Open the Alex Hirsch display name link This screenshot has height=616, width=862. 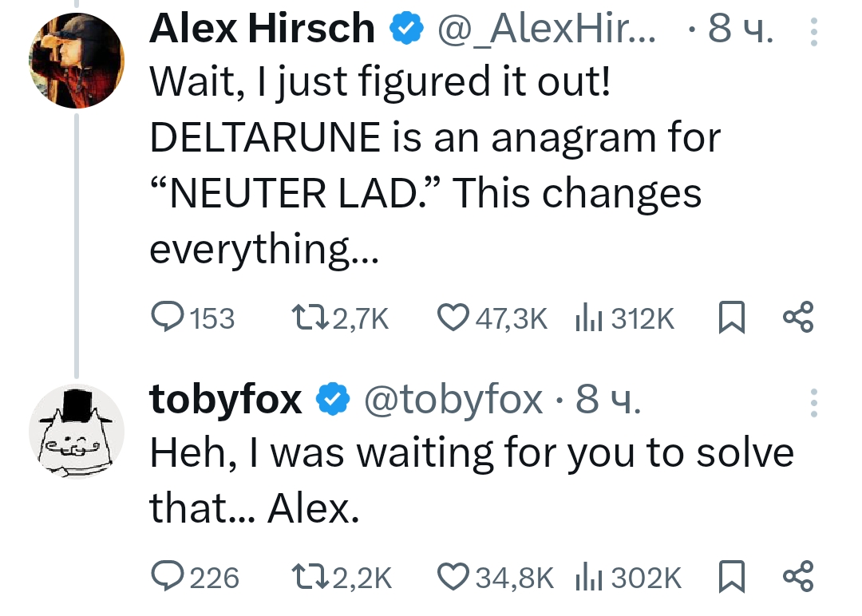point(263,30)
